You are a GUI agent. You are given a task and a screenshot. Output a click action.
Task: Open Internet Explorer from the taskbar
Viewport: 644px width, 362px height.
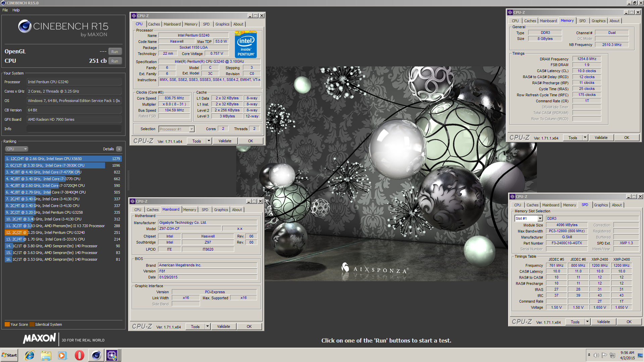(30, 355)
